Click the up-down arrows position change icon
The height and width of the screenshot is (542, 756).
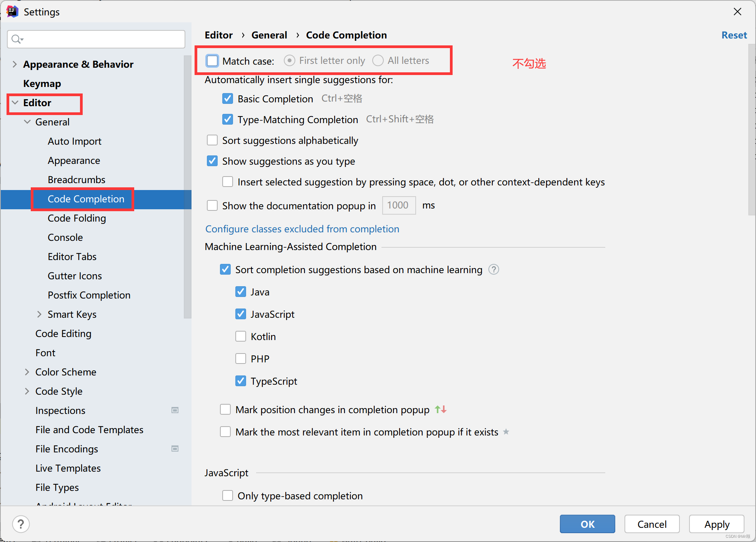pyautogui.click(x=441, y=410)
